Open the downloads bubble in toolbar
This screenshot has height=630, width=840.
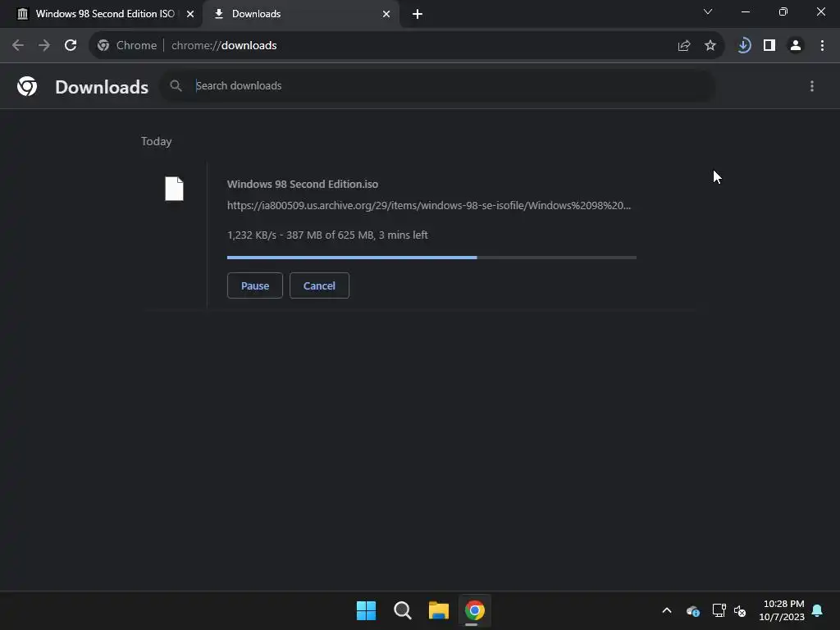tap(743, 46)
